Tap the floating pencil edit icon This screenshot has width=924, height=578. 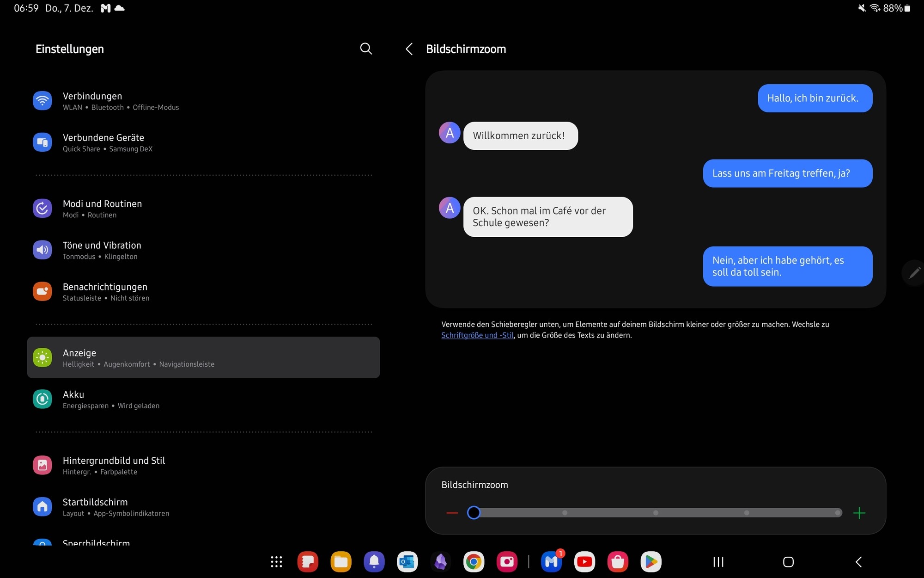914,273
